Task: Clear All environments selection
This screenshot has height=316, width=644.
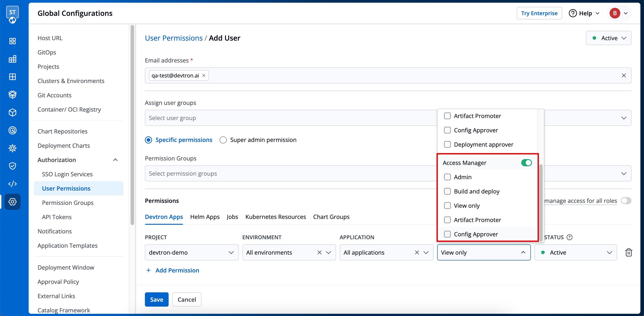Action: coord(319,252)
